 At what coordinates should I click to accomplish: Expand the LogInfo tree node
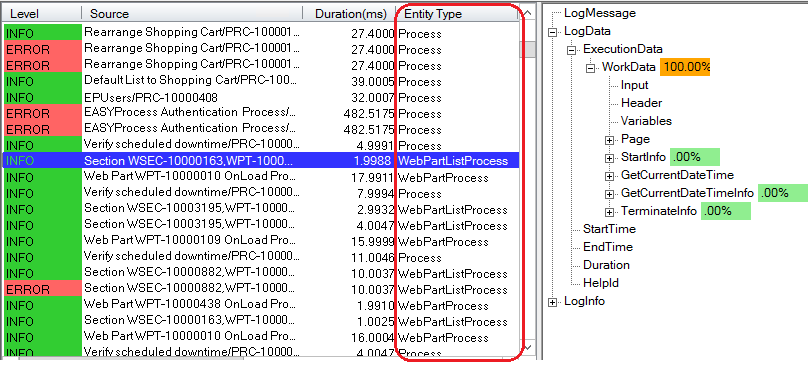tap(553, 303)
